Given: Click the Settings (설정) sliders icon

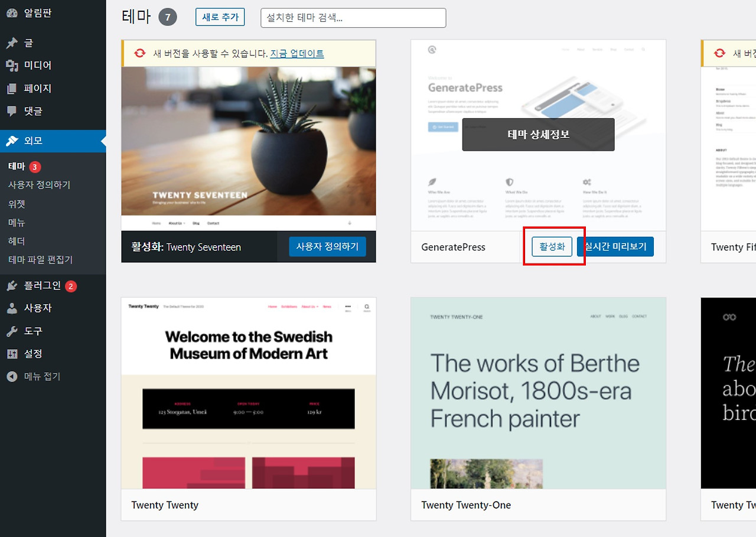Looking at the screenshot, I should coord(12,354).
